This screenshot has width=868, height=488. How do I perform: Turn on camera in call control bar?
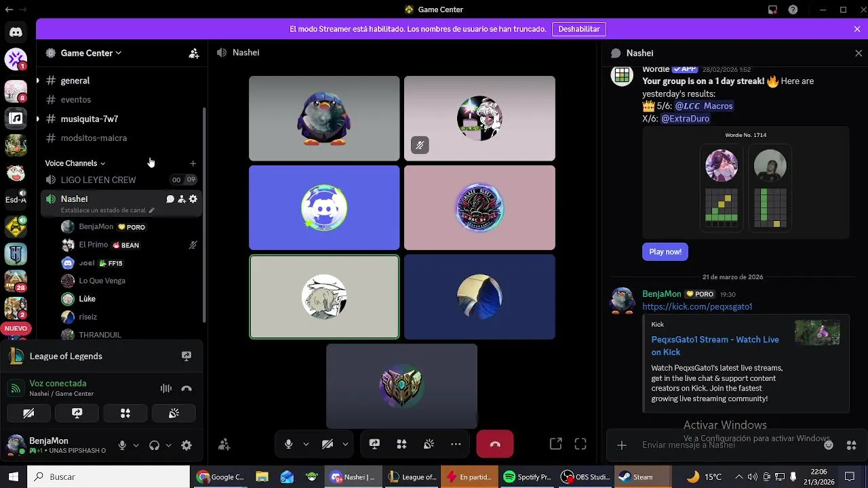(328, 445)
